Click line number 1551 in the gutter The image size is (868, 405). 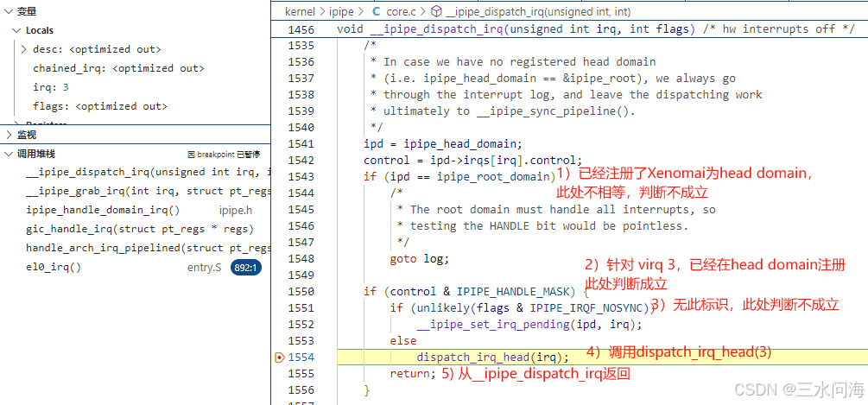point(301,308)
